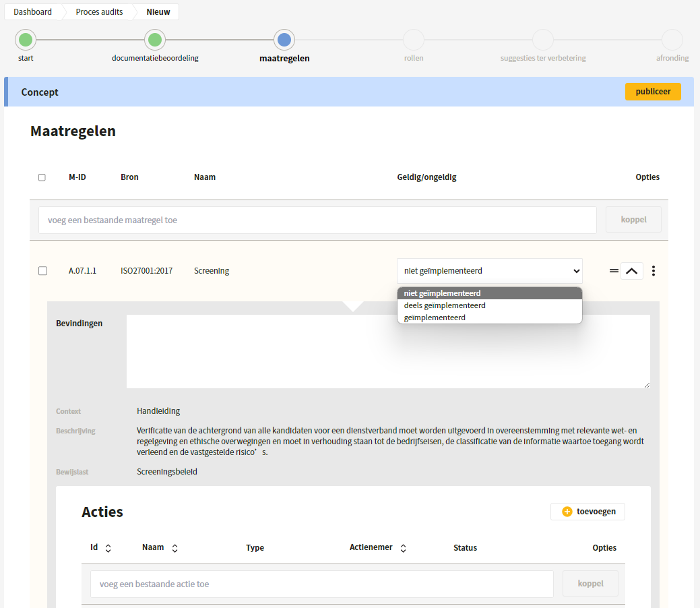Click koppel next to the maatregel field
Image resolution: width=700 pixels, height=608 pixels.
(x=633, y=219)
